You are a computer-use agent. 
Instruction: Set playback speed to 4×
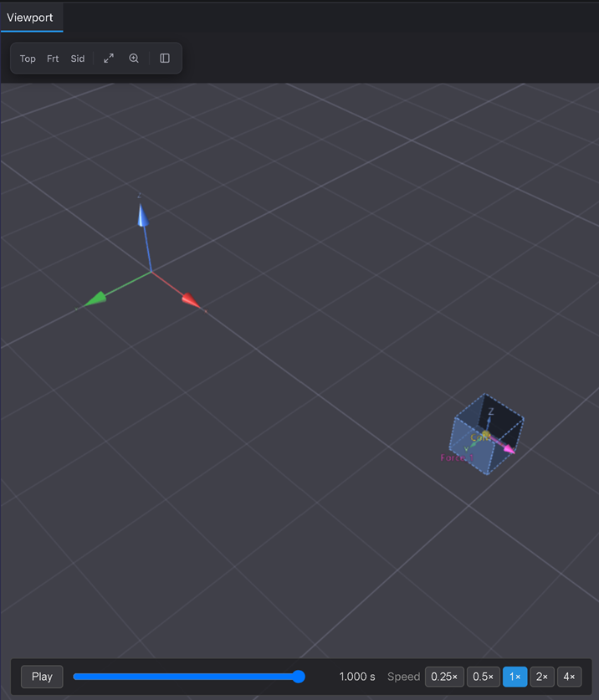(x=570, y=677)
